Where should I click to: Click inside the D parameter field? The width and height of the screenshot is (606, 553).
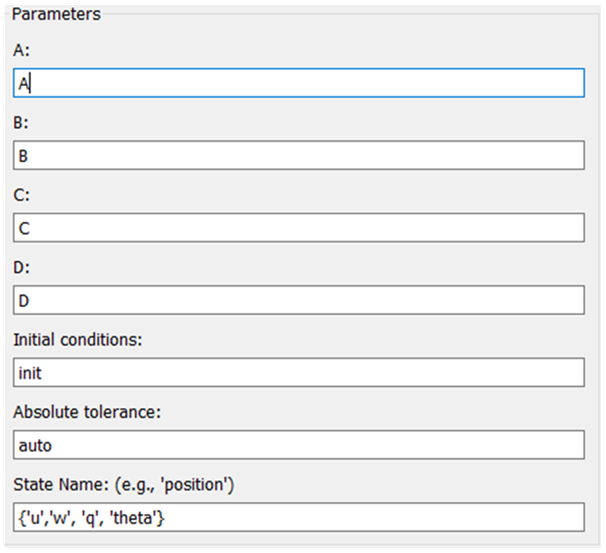pos(299,300)
